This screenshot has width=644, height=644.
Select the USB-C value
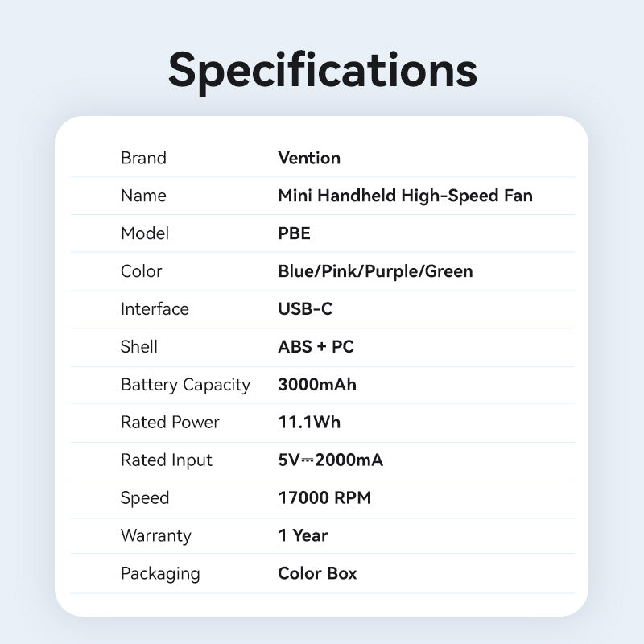[x=305, y=309]
